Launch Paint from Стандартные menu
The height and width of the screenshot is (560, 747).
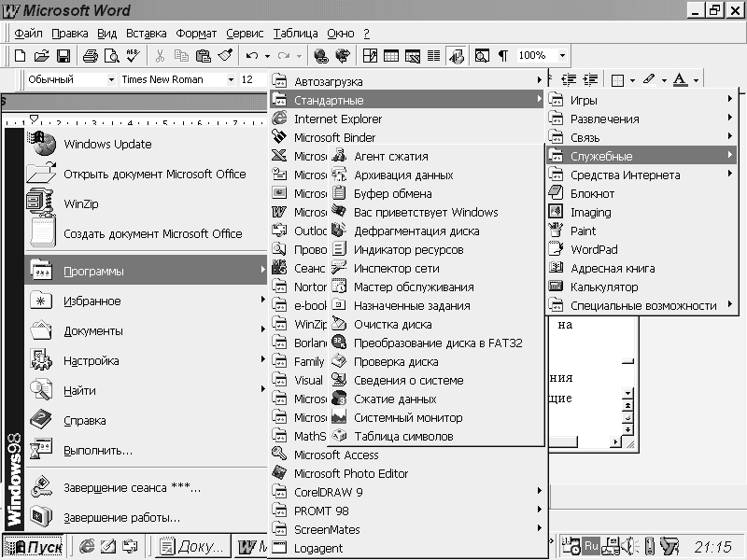(x=641, y=231)
